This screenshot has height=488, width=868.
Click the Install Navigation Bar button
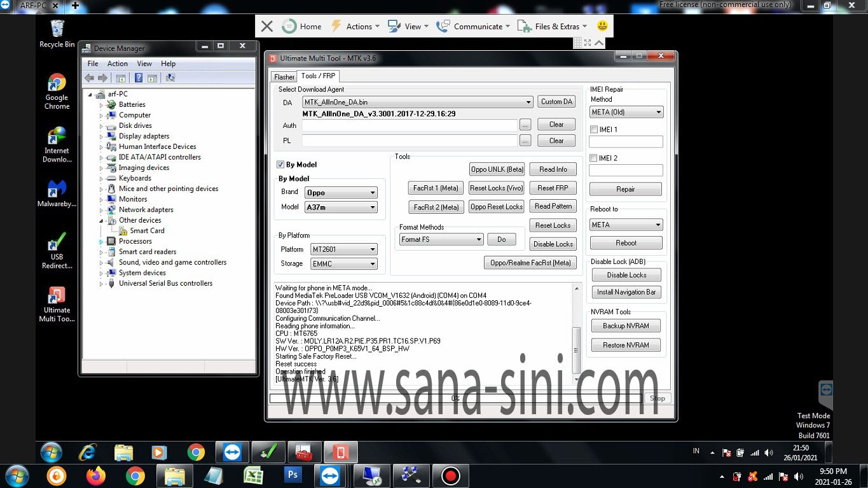[626, 292]
